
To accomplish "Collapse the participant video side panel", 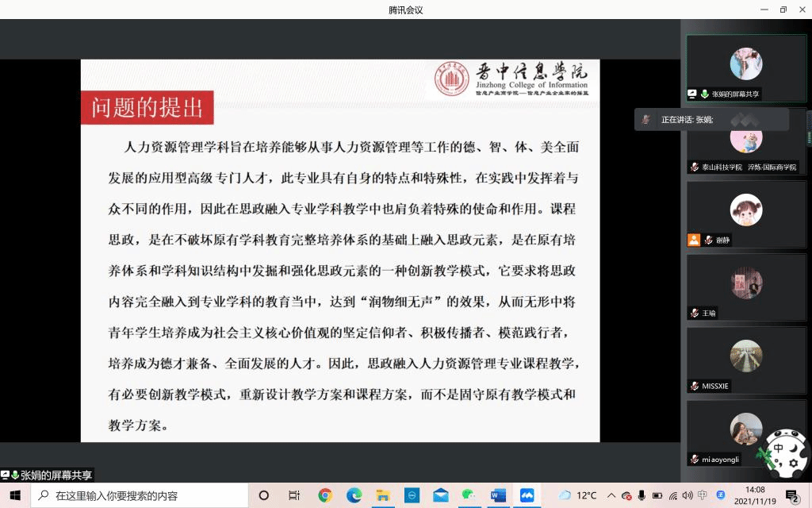I will point(808,127).
